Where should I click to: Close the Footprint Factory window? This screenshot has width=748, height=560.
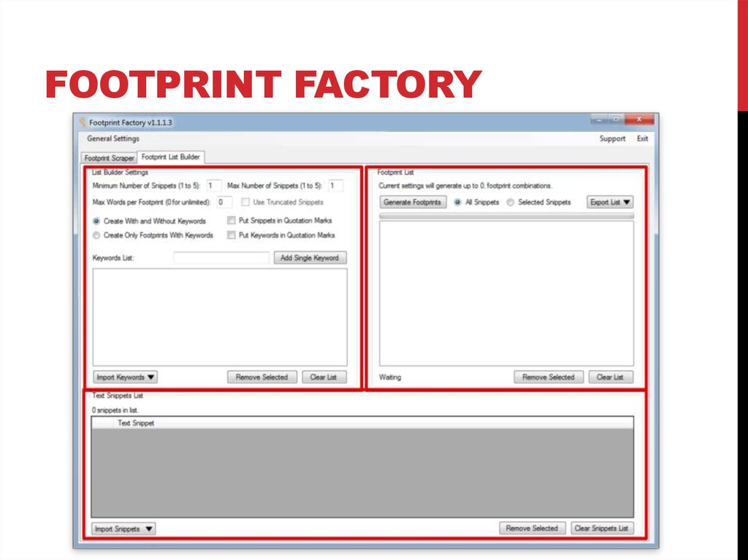coord(640,120)
